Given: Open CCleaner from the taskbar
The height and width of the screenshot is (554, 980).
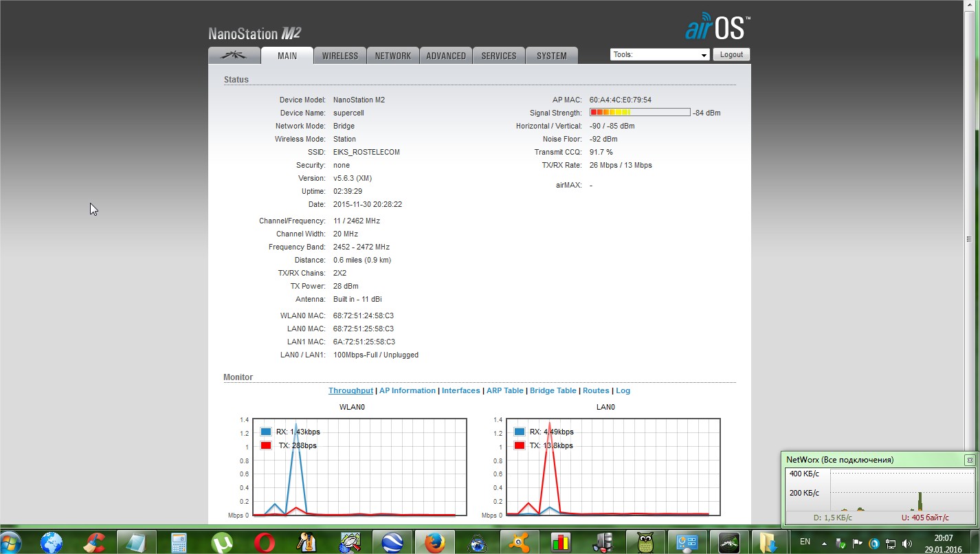Looking at the screenshot, I should click(94, 542).
